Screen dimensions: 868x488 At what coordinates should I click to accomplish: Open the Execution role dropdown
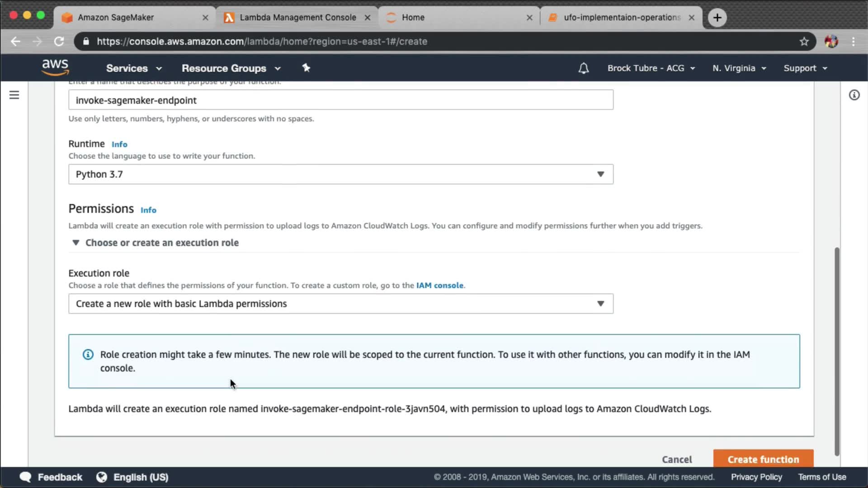(x=340, y=304)
